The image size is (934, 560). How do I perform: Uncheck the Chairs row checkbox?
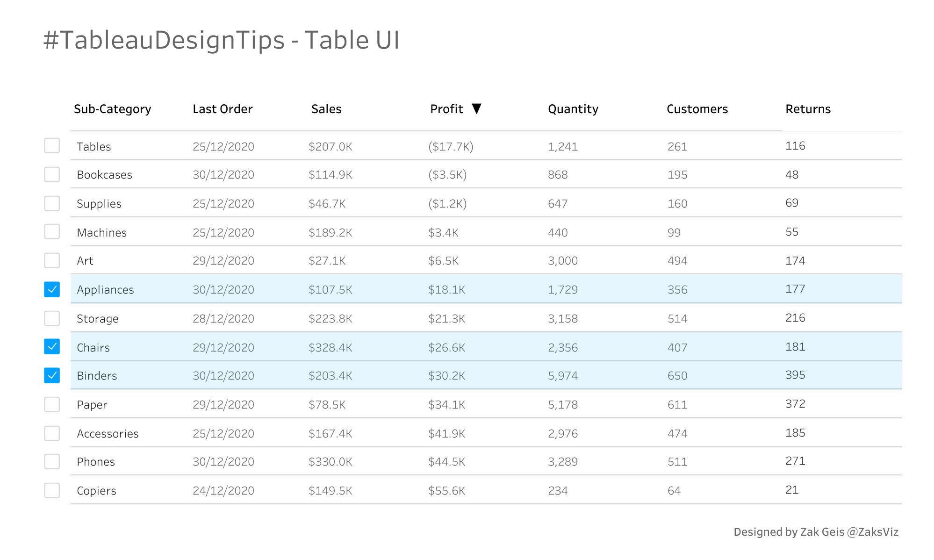(52, 346)
